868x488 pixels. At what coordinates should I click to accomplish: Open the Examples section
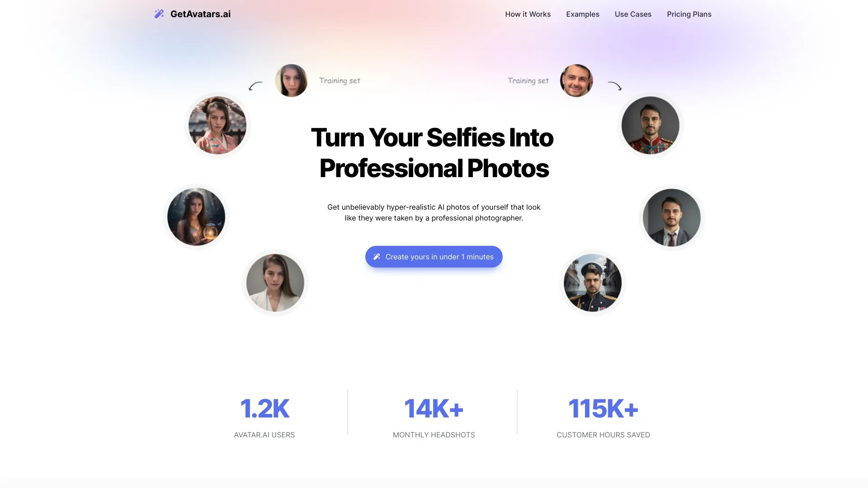(x=582, y=14)
